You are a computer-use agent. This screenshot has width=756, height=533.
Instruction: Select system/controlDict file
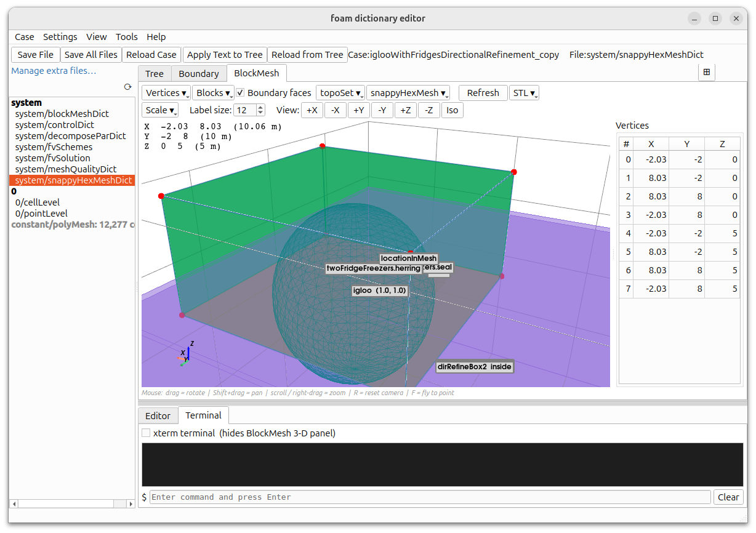point(54,125)
